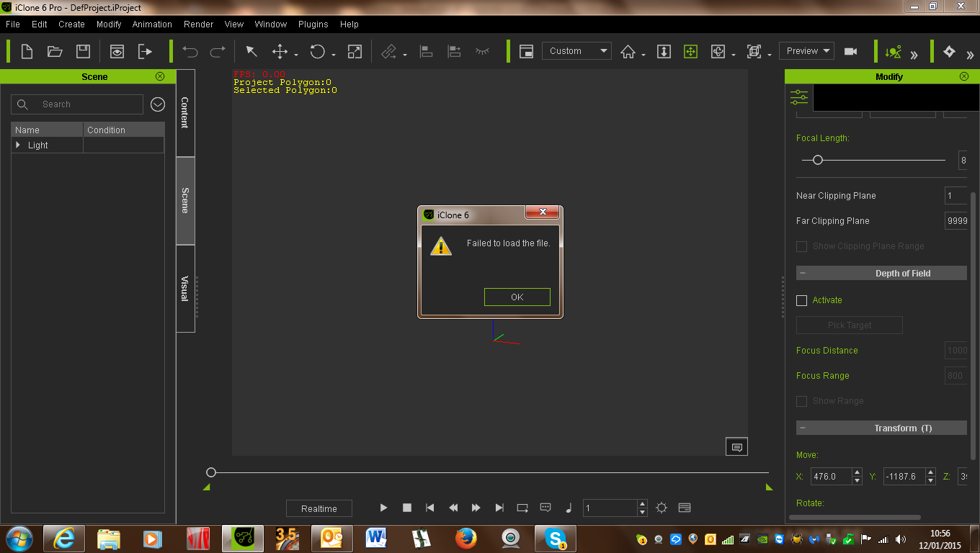This screenshot has width=980, height=553.
Task: Click the Open Project folder icon
Action: [x=55, y=51]
